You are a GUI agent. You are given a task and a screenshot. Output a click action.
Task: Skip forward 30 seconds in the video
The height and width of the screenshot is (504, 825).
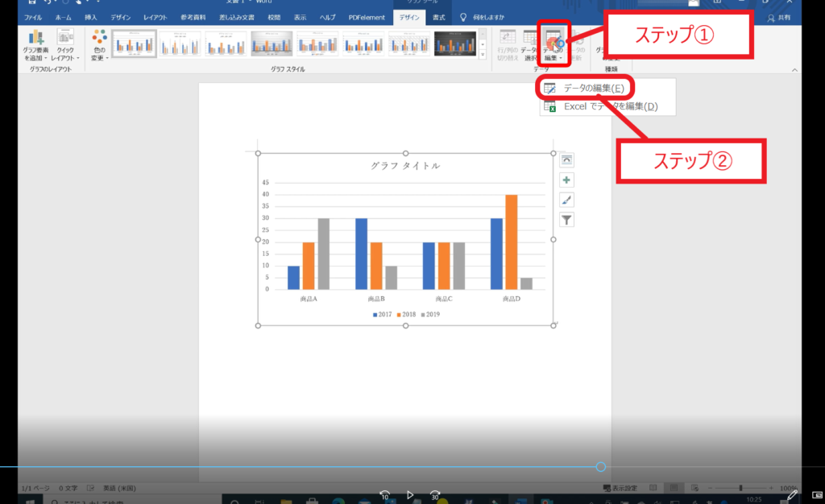pos(435,495)
